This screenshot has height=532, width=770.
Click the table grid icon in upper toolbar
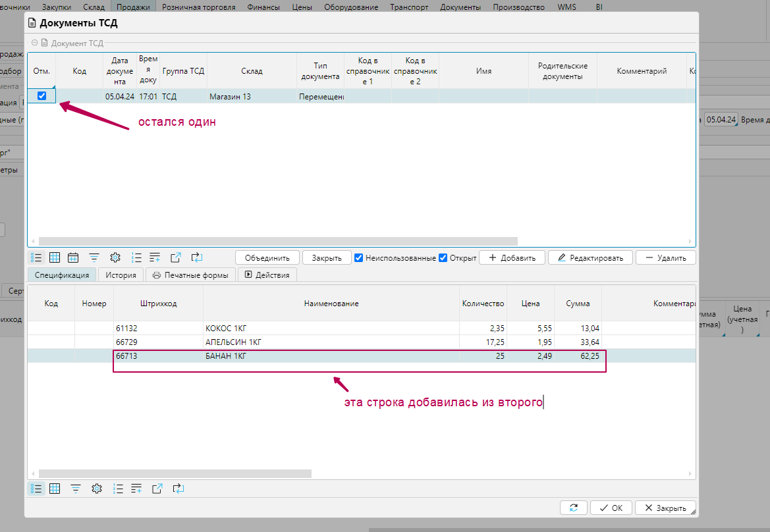55,257
